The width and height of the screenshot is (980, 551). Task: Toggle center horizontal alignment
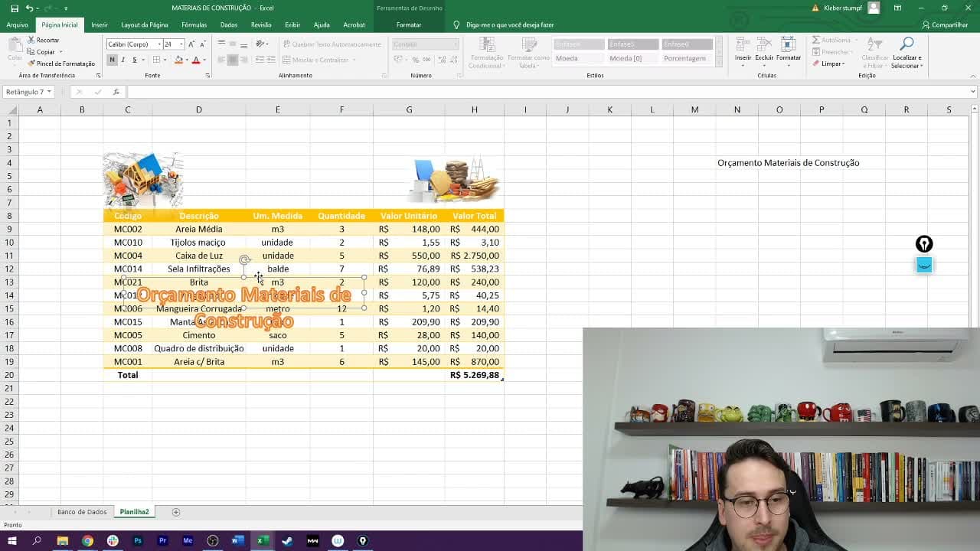(233, 60)
